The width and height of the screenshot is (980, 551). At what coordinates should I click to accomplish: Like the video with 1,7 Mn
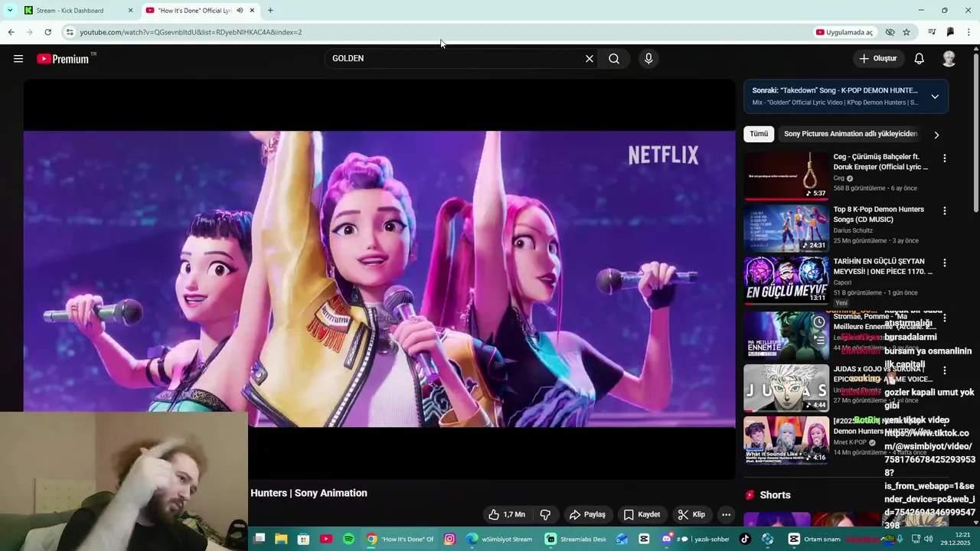click(507, 514)
